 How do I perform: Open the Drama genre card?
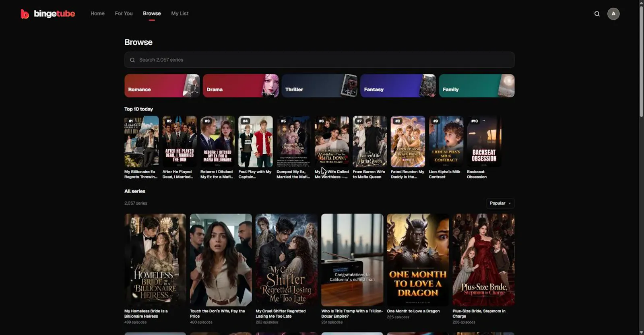(x=241, y=85)
